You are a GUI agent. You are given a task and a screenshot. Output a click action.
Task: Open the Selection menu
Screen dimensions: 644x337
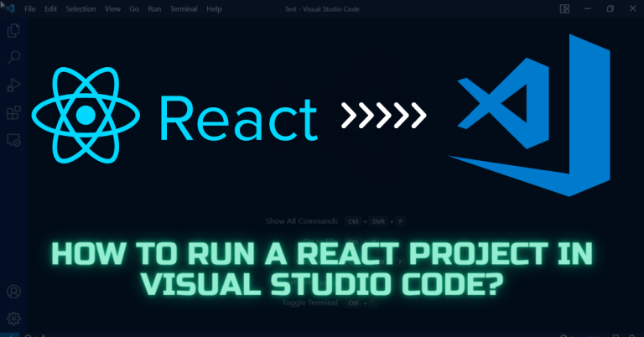coord(80,8)
